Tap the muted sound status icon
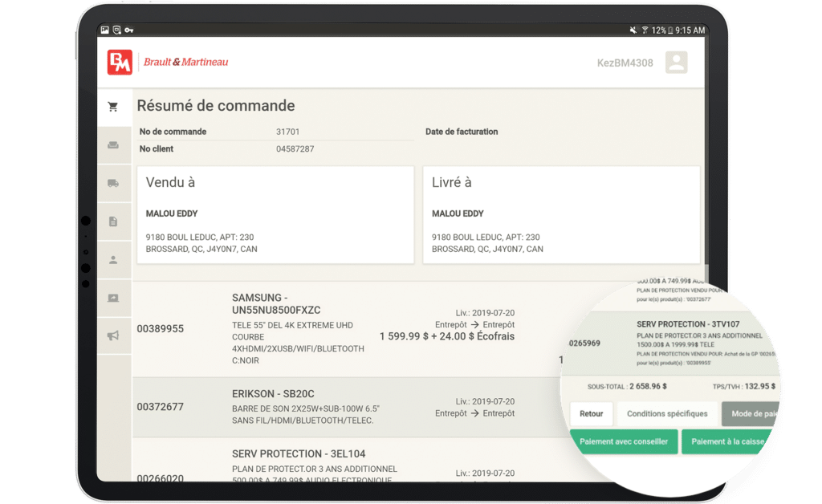The width and height of the screenshot is (822, 504). tap(633, 30)
